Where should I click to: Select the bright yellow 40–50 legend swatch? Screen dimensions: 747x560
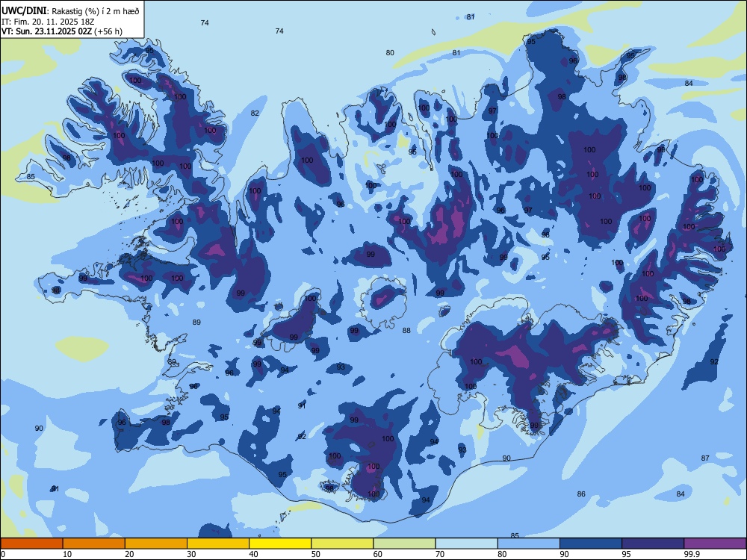(280, 544)
